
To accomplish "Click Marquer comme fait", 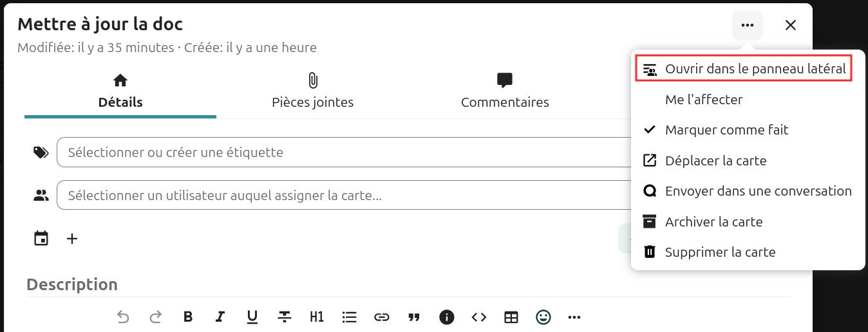I will coord(726,130).
